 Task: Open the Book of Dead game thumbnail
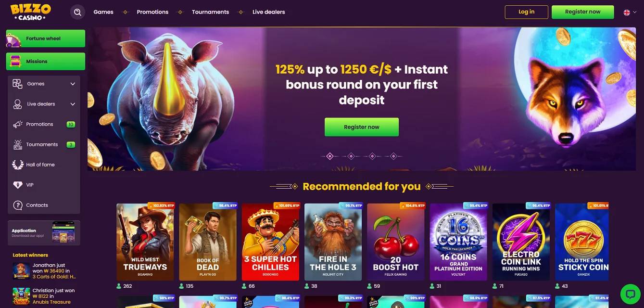pos(208,242)
